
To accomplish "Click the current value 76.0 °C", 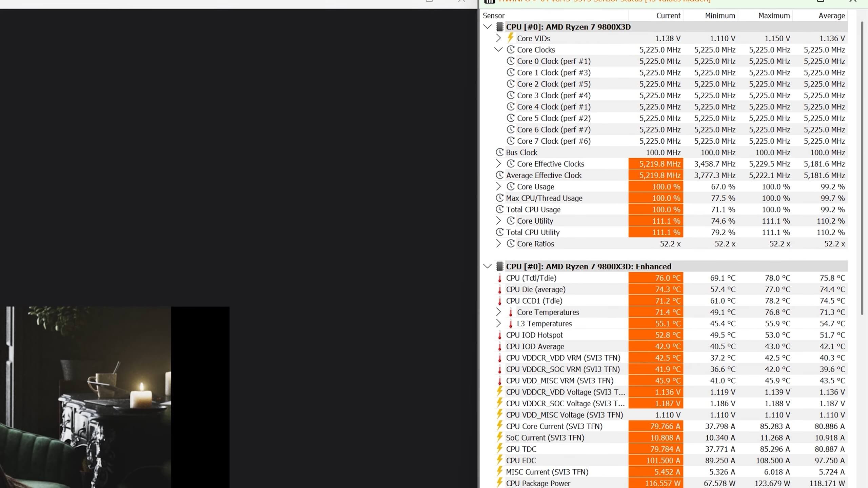I will click(x=668, y=278).
